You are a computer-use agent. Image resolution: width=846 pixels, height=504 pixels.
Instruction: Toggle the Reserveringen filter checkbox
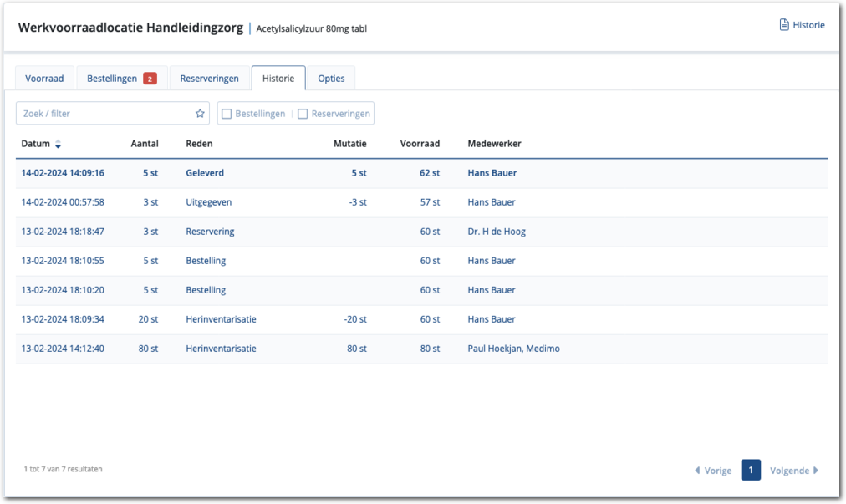303,114
